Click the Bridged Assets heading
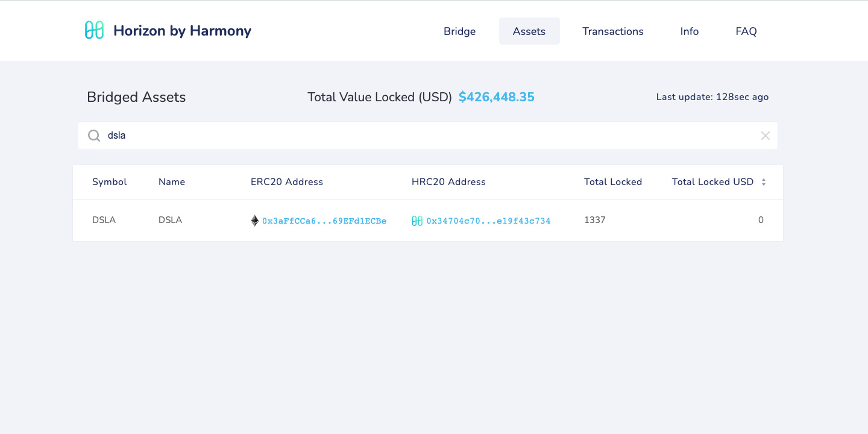 136,97
